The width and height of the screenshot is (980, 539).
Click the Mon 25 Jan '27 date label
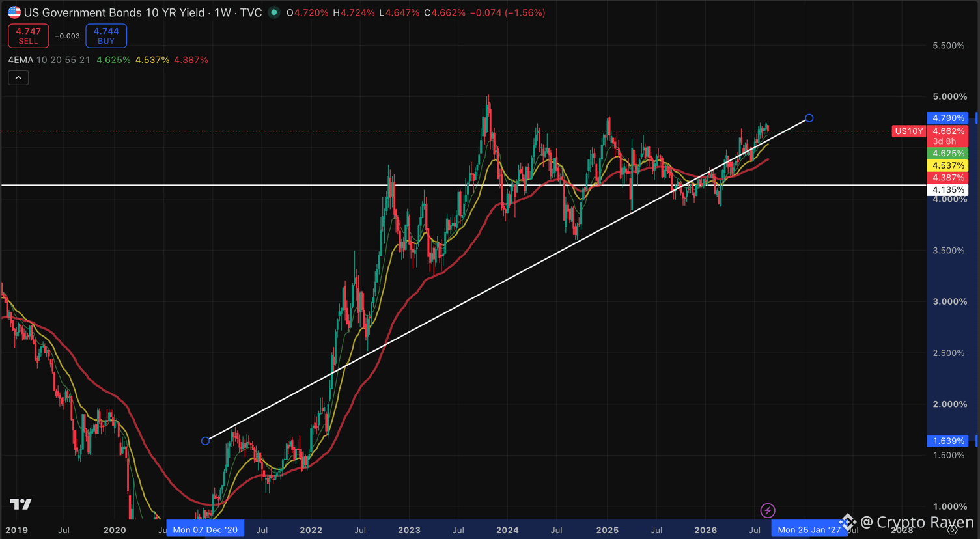click(x=809, y=529)
